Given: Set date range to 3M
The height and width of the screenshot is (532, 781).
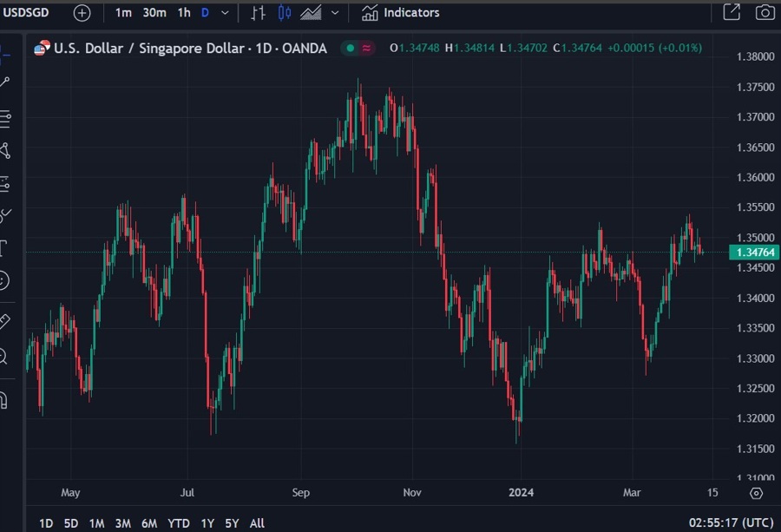Looking at the screenshot, I should pyautogui.click(x=123, y=523).
